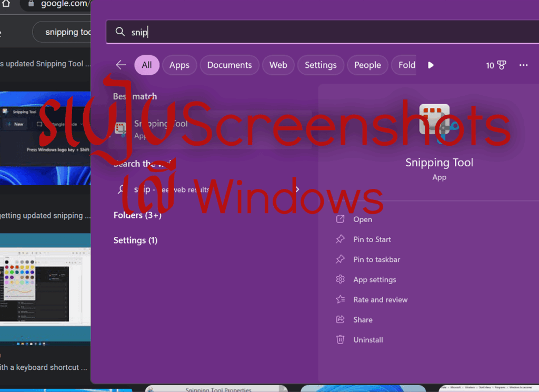The height and width of the screenshot is (392, 539).
Task: Click Uninstall for Snipping Tool
Action: [368, 339]
